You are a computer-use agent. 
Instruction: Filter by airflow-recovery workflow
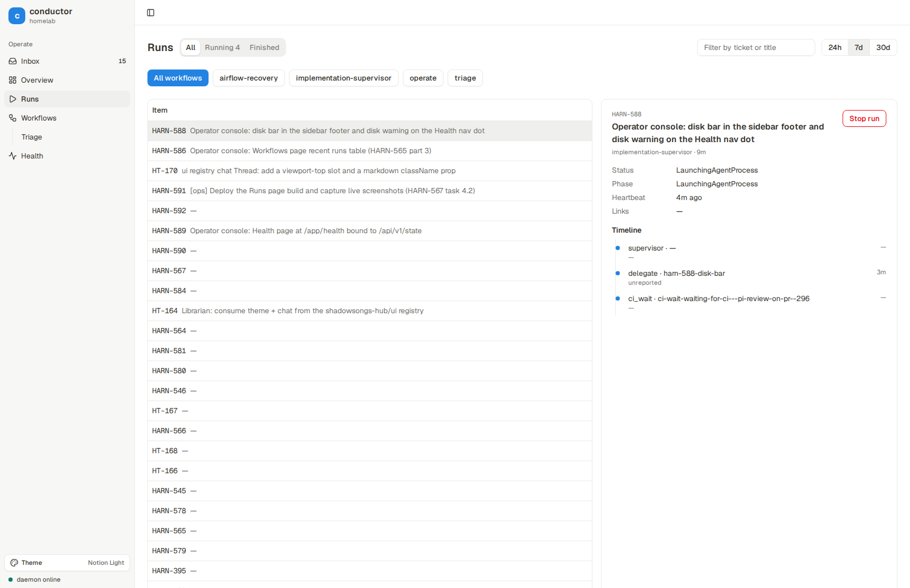click(249, 78)
